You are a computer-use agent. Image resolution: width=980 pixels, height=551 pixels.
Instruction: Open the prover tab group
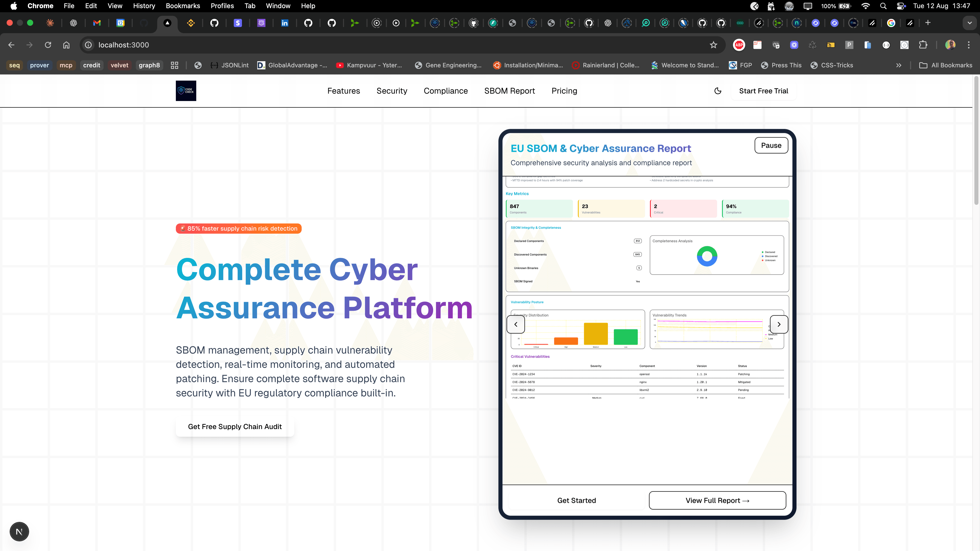click(40, 65)
